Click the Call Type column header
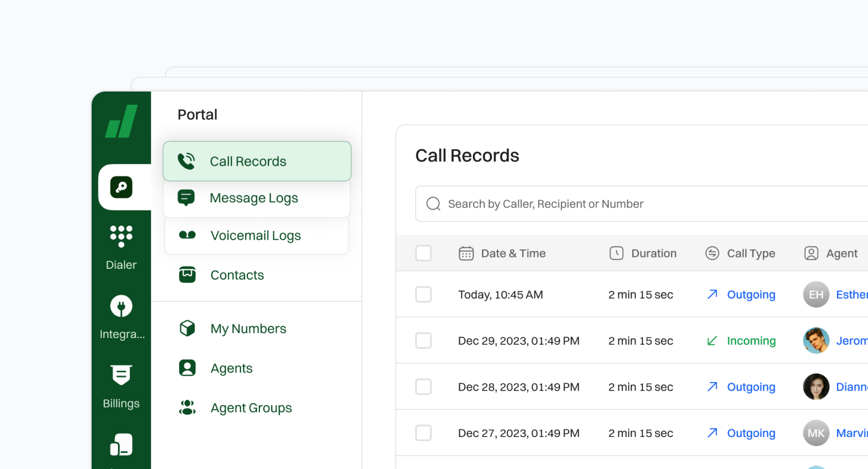Screen dimensions: 868x469 click(x=751, y=253)
